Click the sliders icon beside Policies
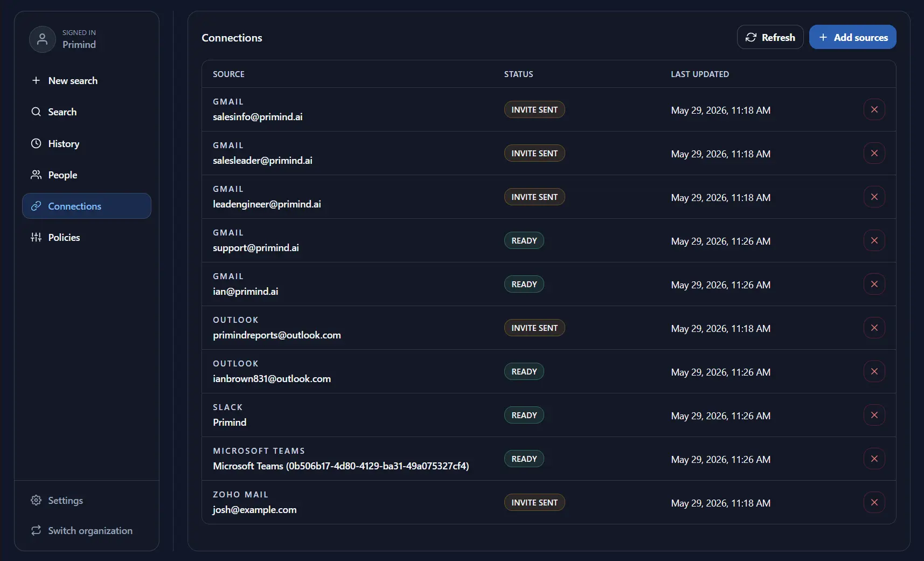 (x=36, y=237)
